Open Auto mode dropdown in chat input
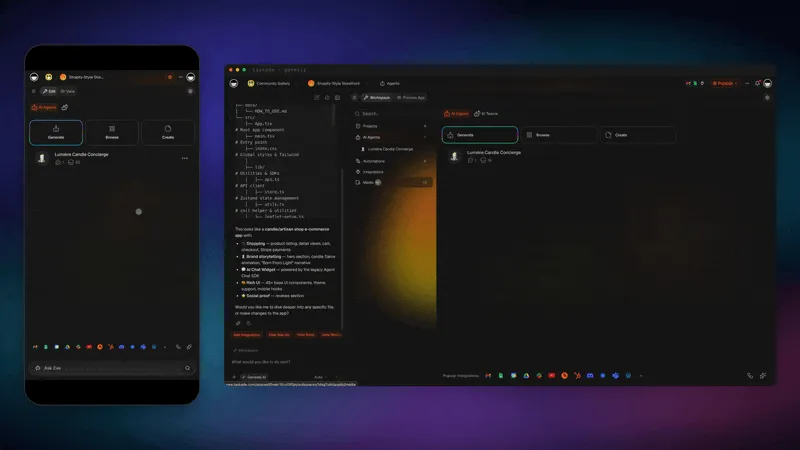 320,377
